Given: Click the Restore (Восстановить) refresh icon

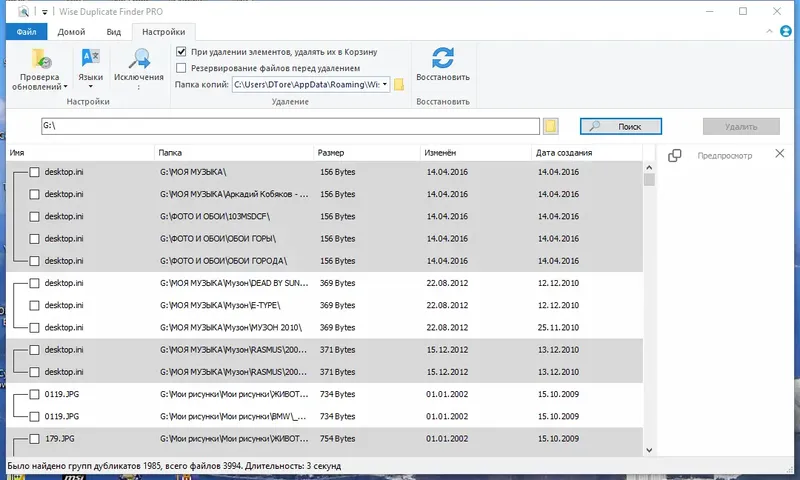Looking at the screenshot, I should pyautogui.click(x=442, y=58).
